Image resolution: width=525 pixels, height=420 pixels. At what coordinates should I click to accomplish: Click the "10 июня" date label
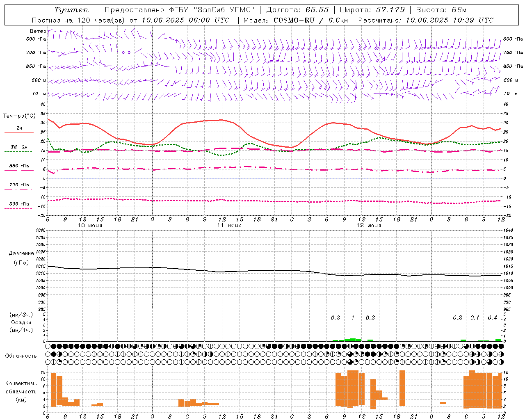[90, 226]
